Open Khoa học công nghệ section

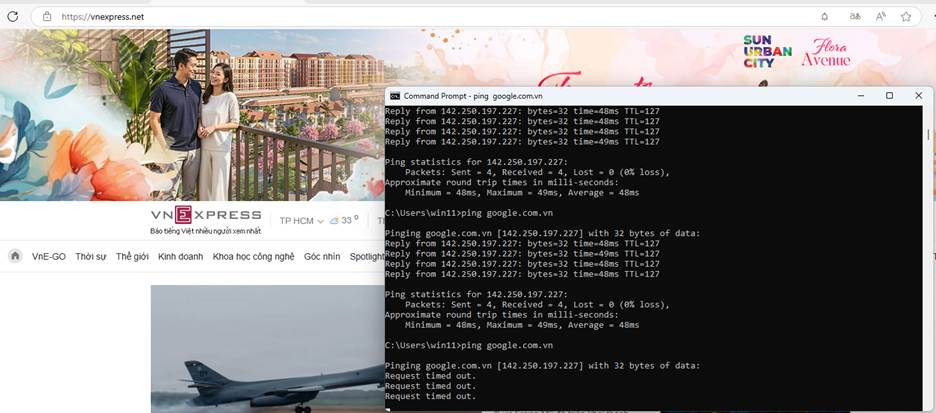pyautogui.click(x=253, y=257)
